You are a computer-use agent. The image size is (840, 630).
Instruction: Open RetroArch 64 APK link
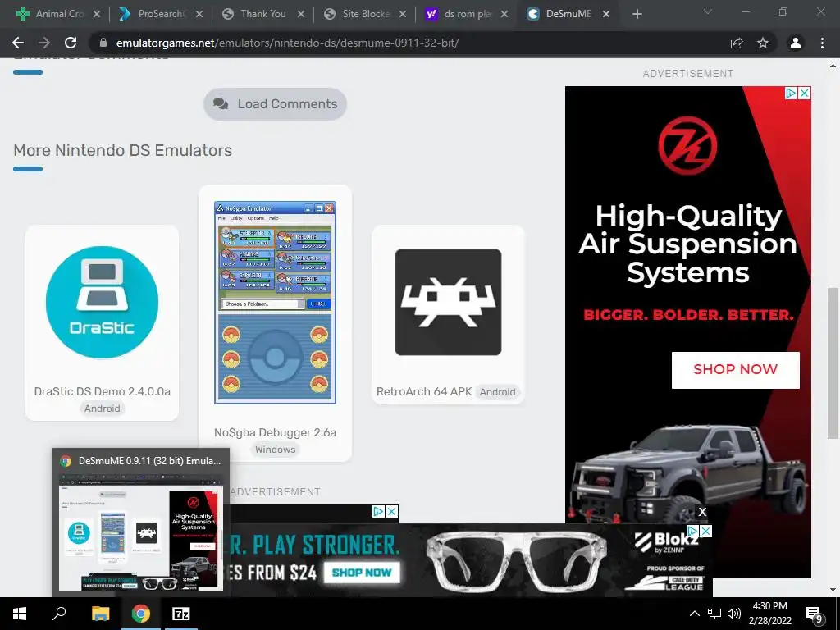424,391
